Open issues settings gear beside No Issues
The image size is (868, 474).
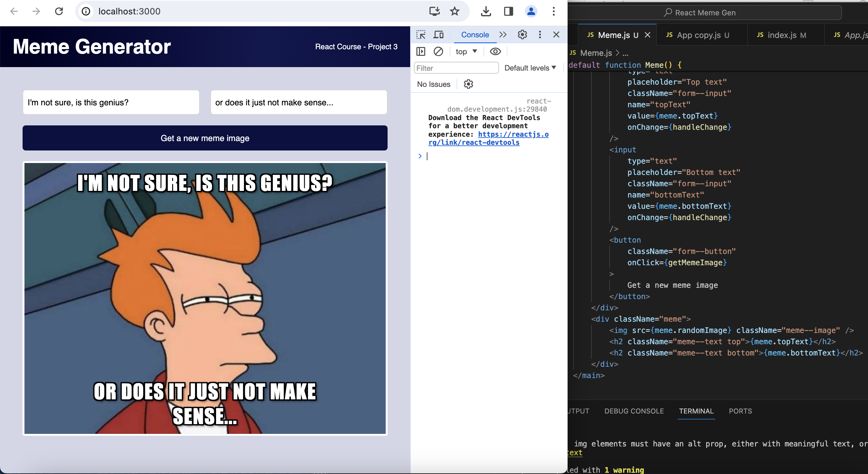(468, 84)
